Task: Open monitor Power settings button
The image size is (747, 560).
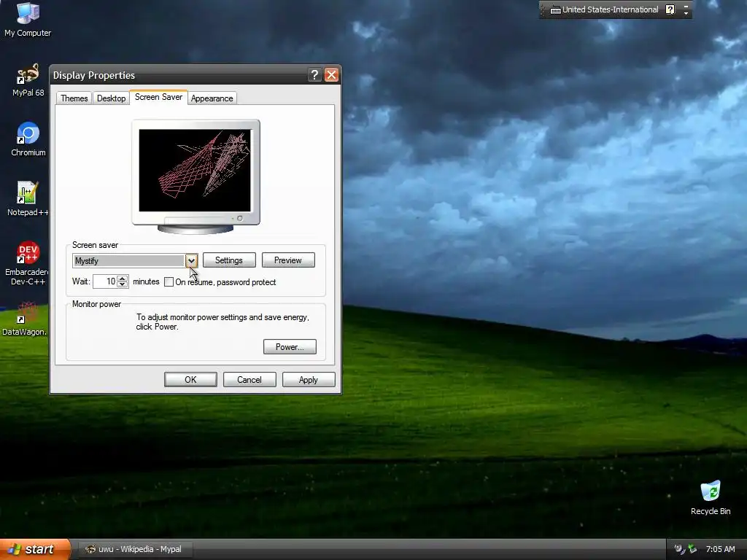Action: 290,346
